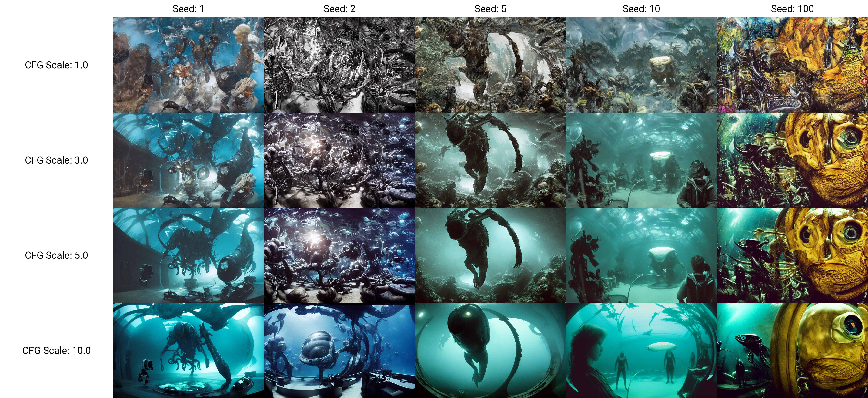Viewport: 868px width, 398px height.
Task: Click the 'CFG Scale: 3.0' row label
Action: coord(56,160)
